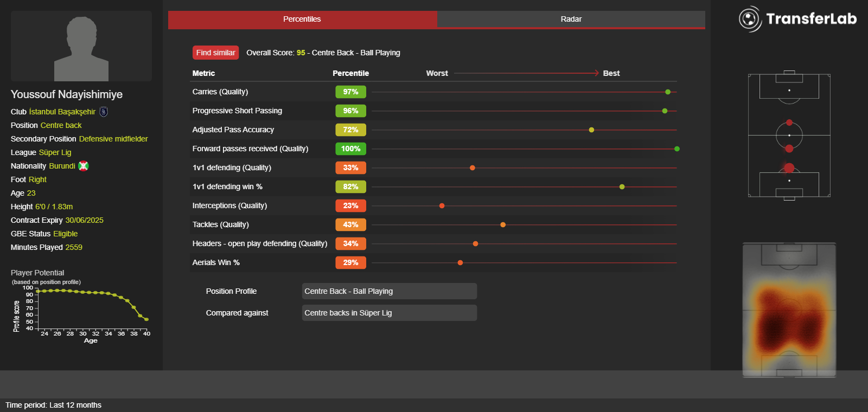The image size is (868, 412).
Task: Select the Percentiles tab
Action: [302, 19]
